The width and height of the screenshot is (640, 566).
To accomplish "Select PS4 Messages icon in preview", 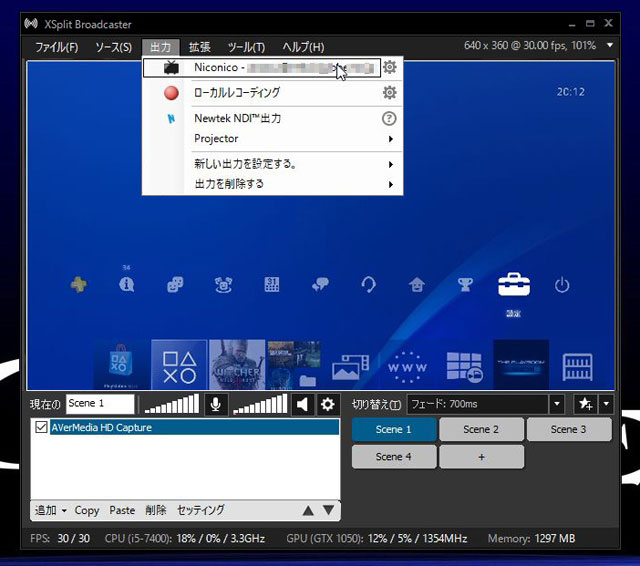I will 320,284.
